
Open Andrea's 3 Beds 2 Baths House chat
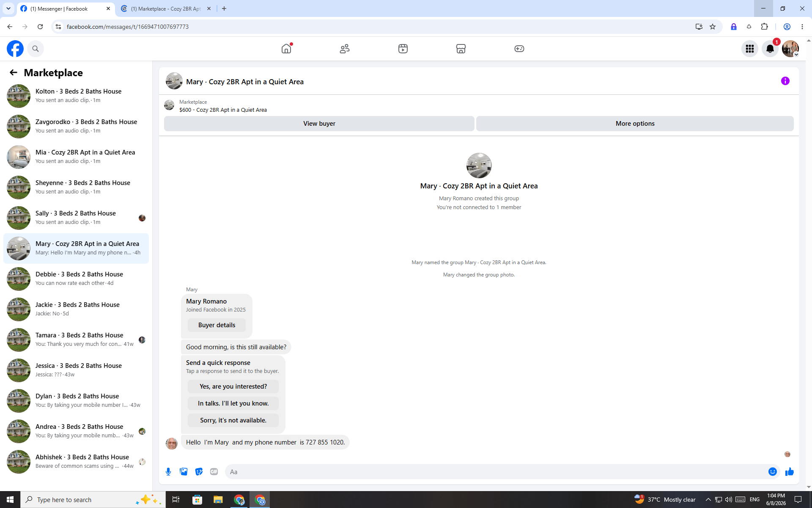coord(76,431)
